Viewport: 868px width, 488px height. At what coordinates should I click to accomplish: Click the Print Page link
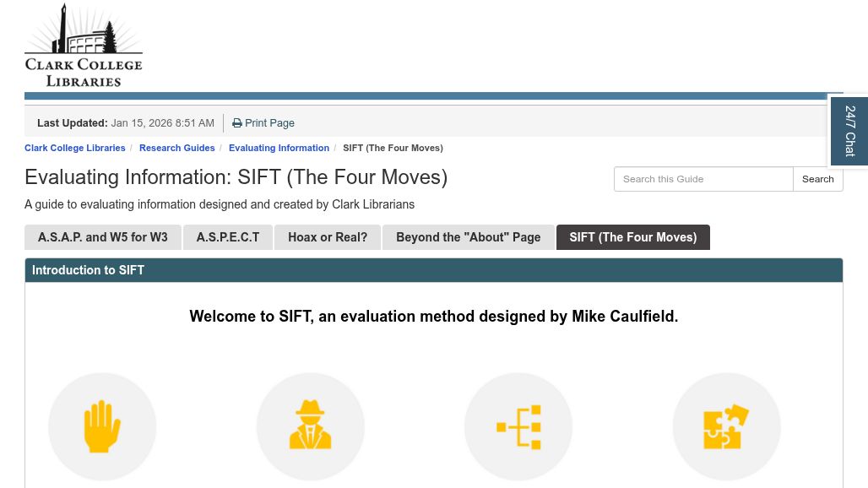tap(269, 123)
